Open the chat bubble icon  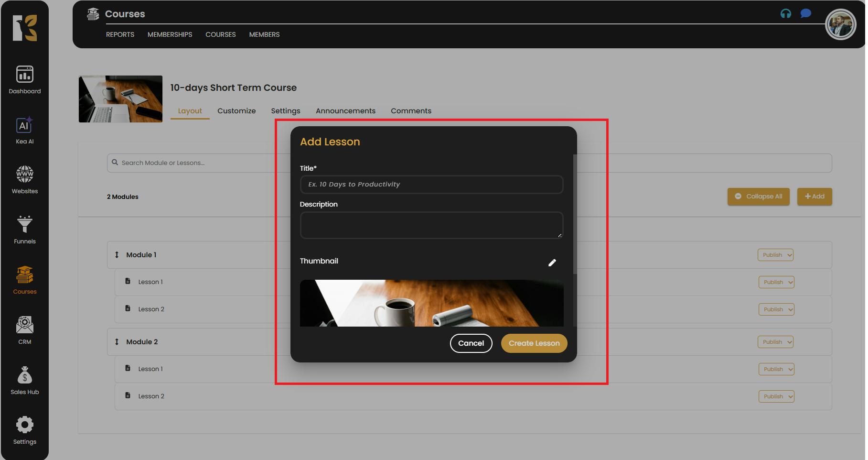[806, 13]
